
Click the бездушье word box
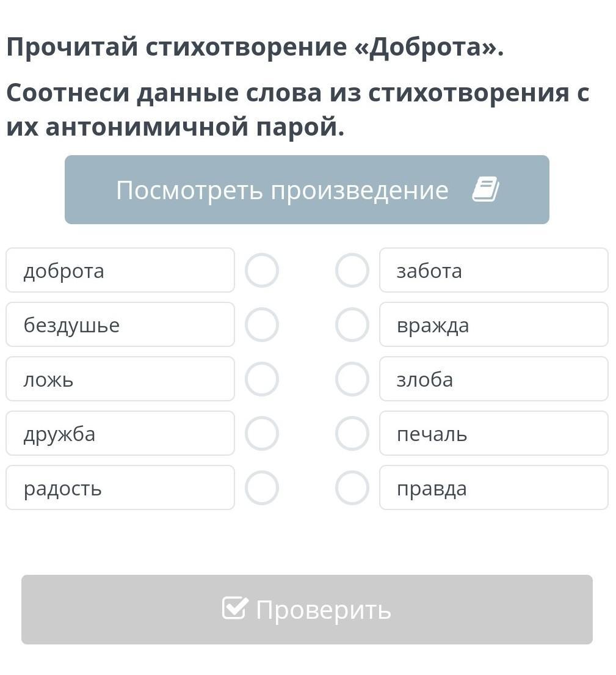pos(120,324)
